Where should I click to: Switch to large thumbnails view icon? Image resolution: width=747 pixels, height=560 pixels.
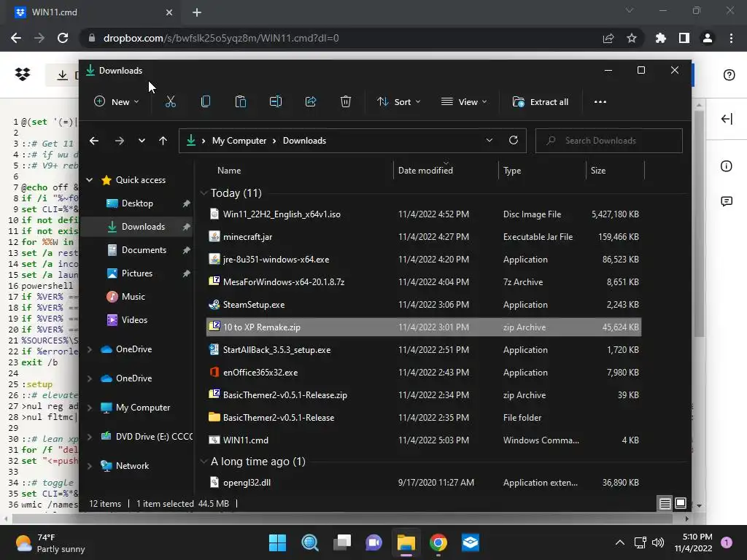(x=681, y=503)
